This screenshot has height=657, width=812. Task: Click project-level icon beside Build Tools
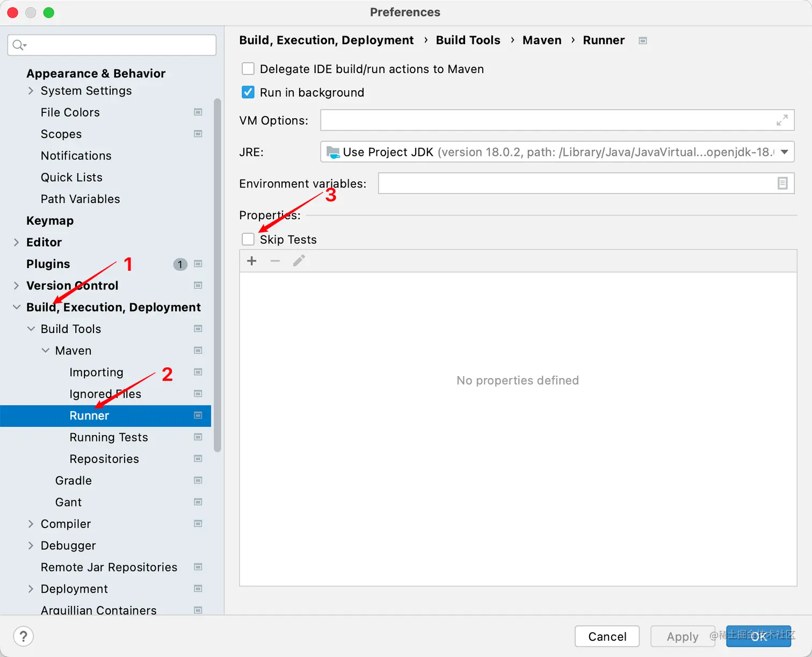coord(198,329)
